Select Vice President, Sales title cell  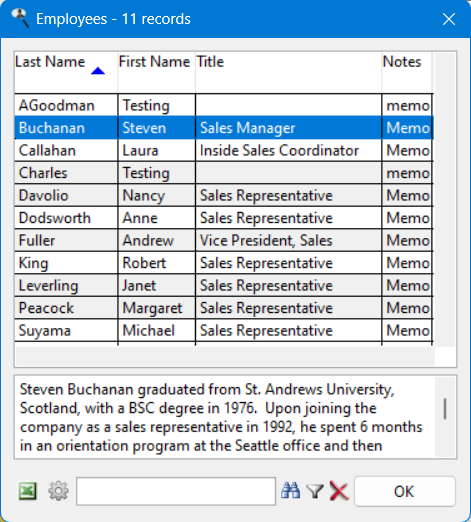(289, 240)
